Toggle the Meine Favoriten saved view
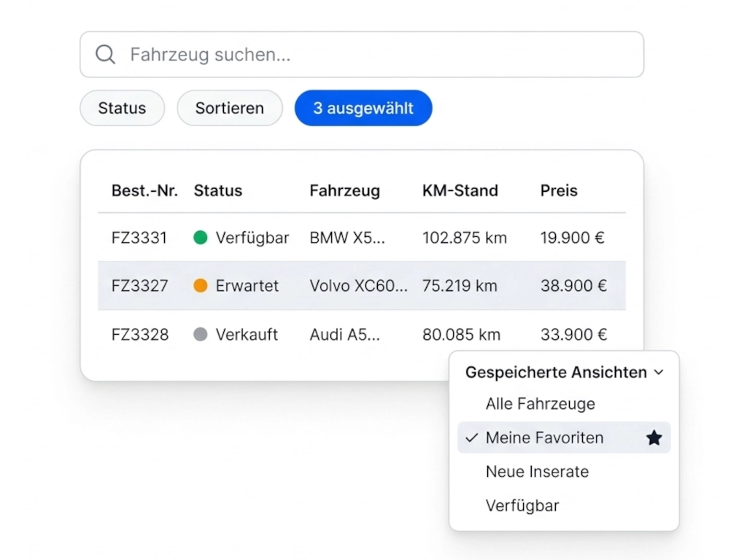 point(545,437)
